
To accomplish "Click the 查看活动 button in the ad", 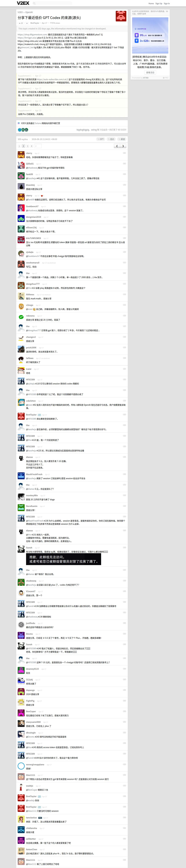I will coord(150,72).
